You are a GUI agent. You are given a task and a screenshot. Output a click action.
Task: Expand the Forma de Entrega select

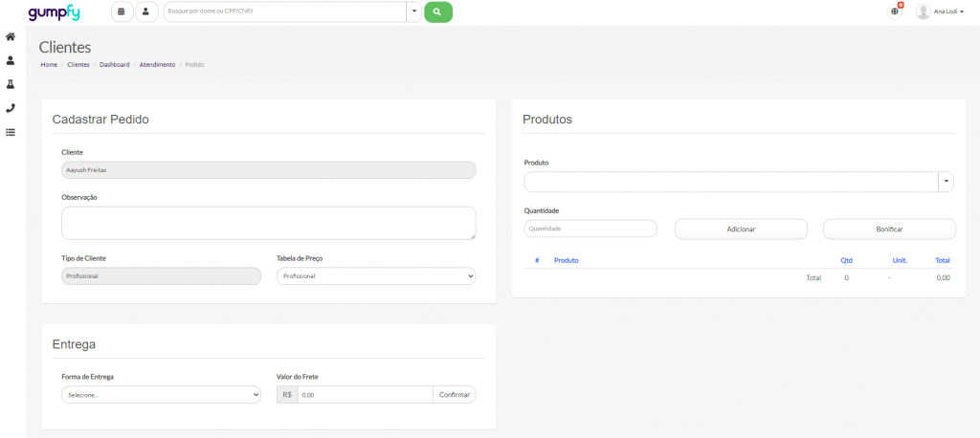tap(161, 394)
